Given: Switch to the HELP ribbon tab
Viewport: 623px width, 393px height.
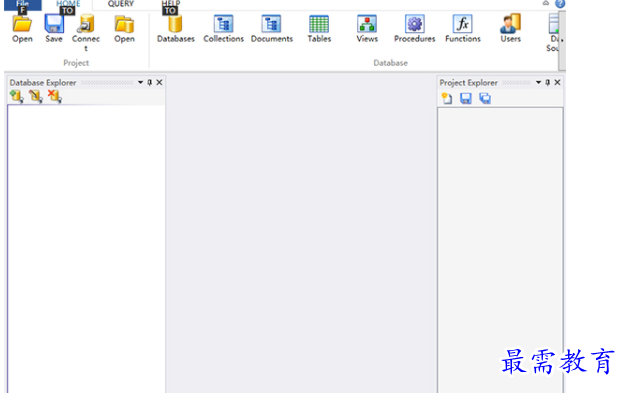Looking at the screenshot, I should pyautogui.click(x=171, y=4).
